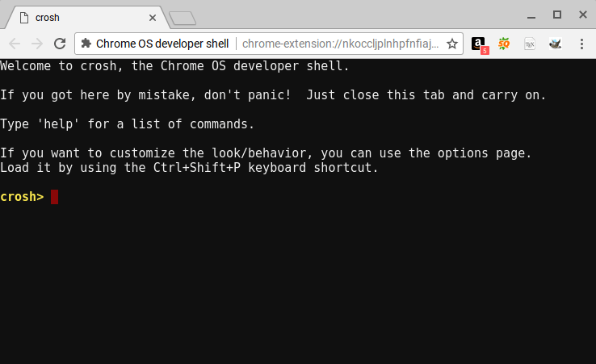Click the Chrome OS developer shell label
The image size is (596, 364).
click(x=162, y=44)
